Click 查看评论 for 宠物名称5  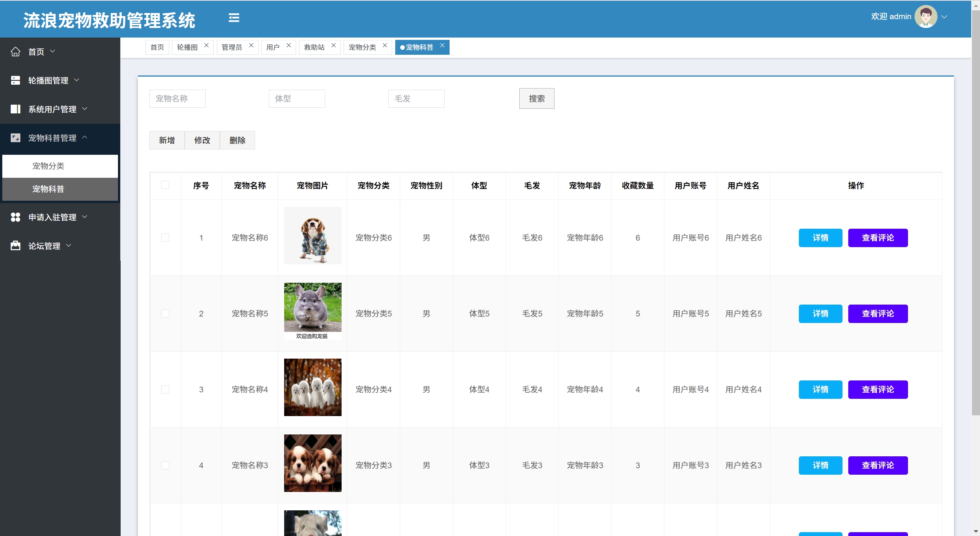point(877,313)
